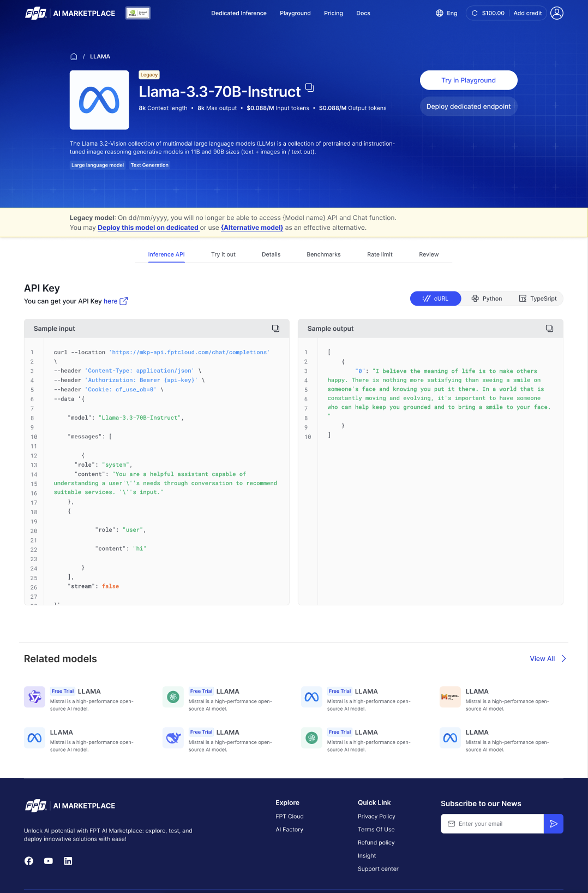Click the View All chevron arrow
Screen dimensions: 588x893
[x=564, y=659]
